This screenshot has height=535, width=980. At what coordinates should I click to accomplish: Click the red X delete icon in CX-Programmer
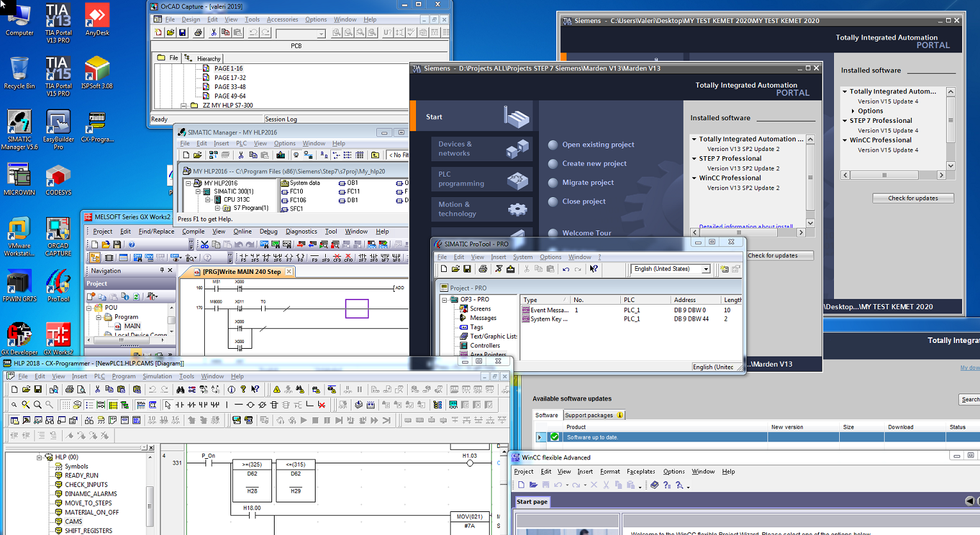click(322, 404)
